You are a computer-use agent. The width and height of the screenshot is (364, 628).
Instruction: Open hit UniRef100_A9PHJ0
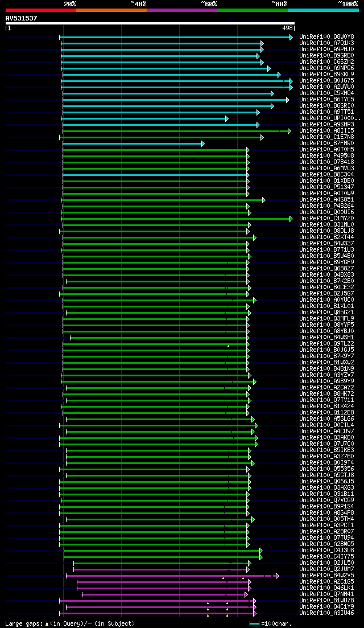pos(326,50)
